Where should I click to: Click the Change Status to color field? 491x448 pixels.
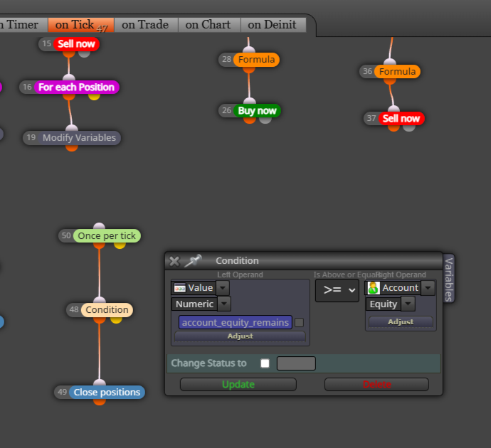coord(296,363)
